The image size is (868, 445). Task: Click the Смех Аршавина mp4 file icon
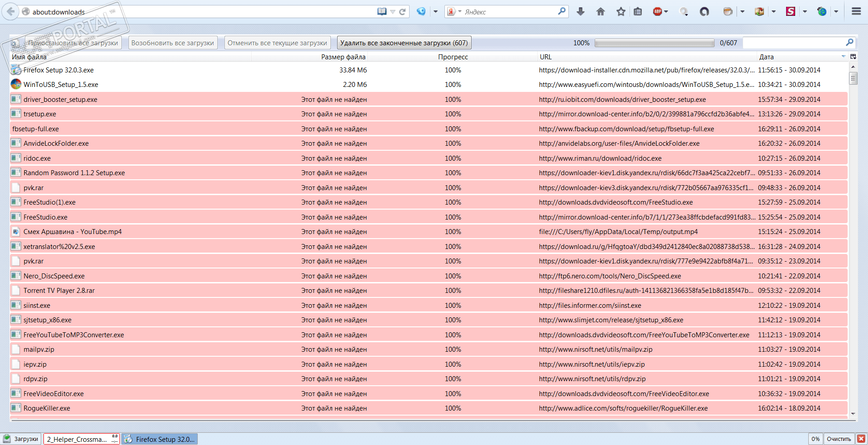coord(16,232)
